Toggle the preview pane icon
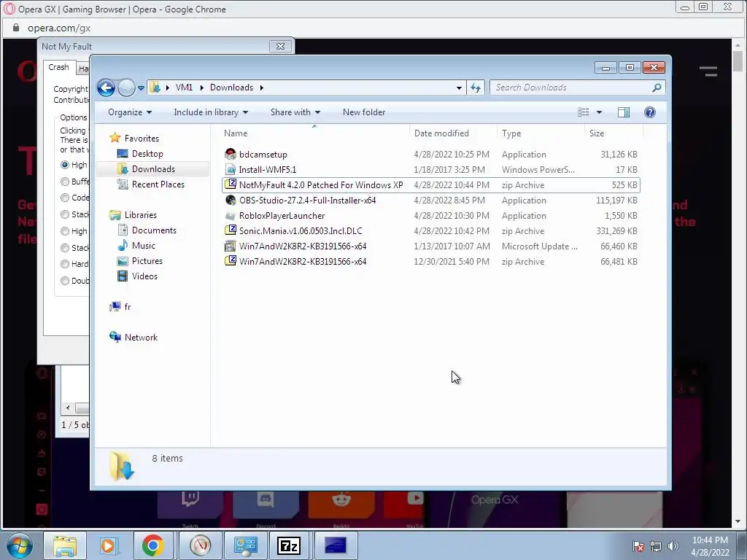 (624, 112)
